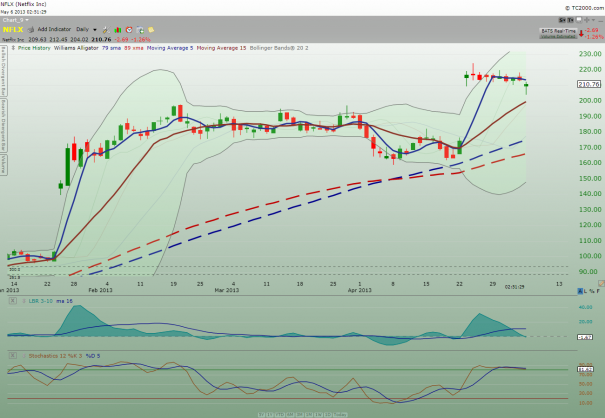
Task: Click the red down arrow price indicator
Action: point(581,33)
